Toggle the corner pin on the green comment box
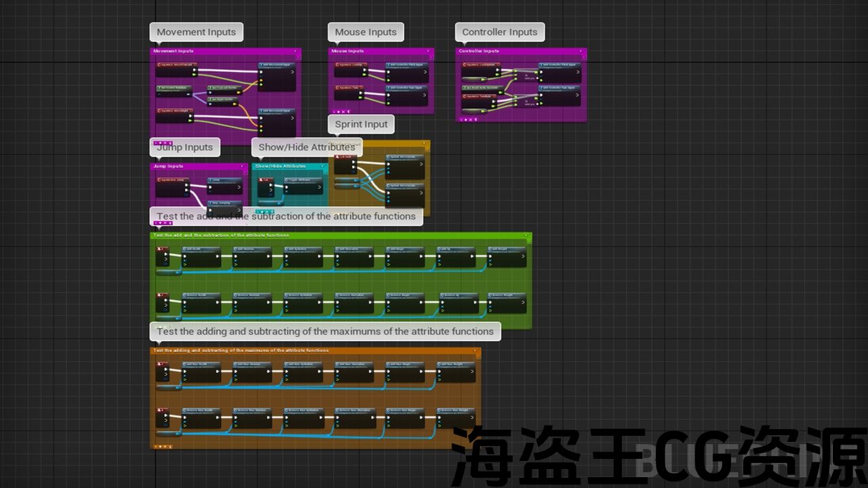 527,235
